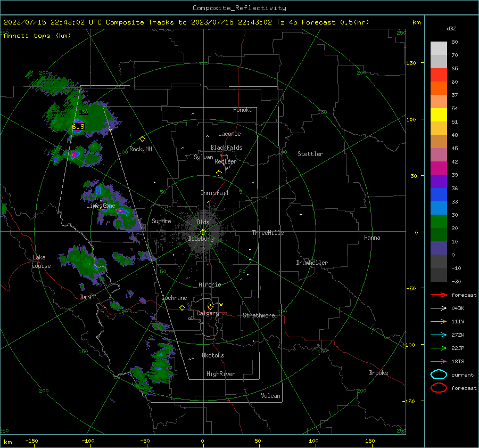
Task: Click the Ponoka city label
Action: click(x=243, y=110)
